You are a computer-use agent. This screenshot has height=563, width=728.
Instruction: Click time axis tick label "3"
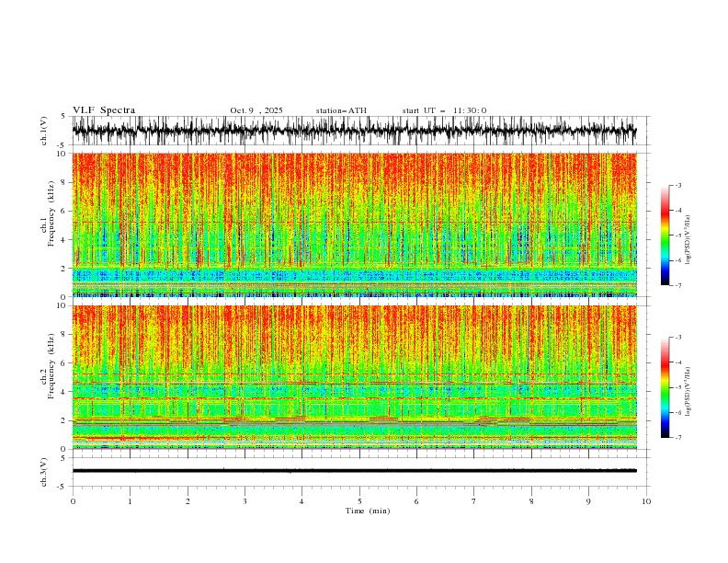245,501
